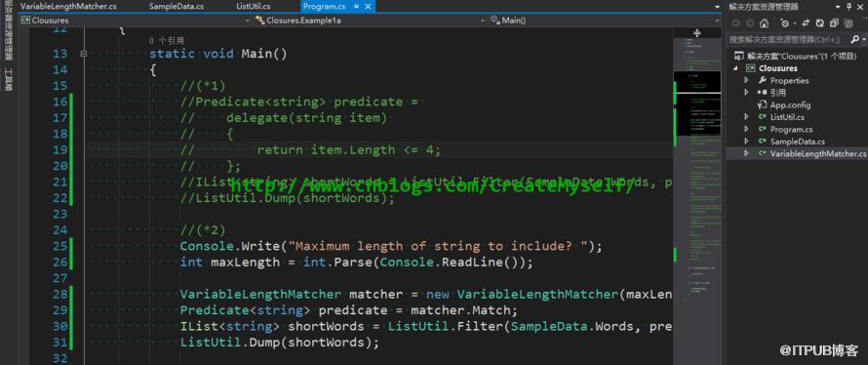Show all files in Solution Explorer
868x365 pixels.
pos(848,23)
